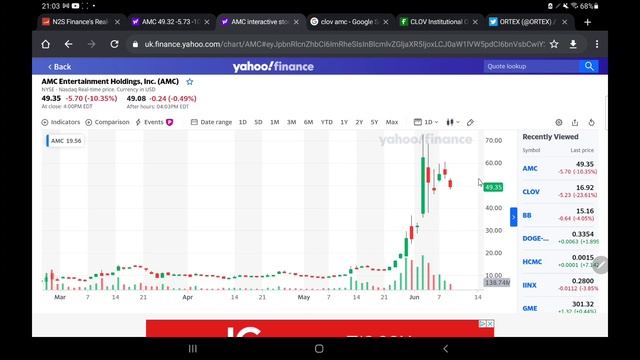Screen dimensions: 640x360
Task: Open a new browser tab with plus
Action: point(587,22)
